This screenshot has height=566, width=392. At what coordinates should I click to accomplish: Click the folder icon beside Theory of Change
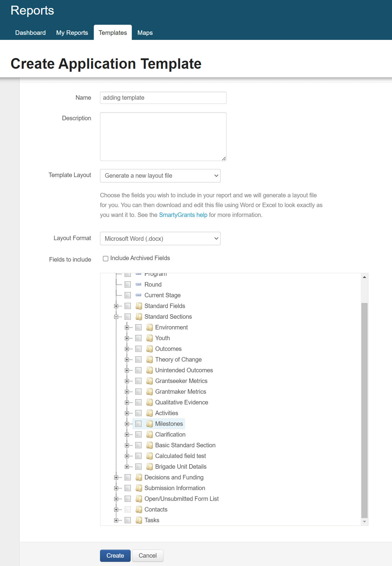point(149,359)
